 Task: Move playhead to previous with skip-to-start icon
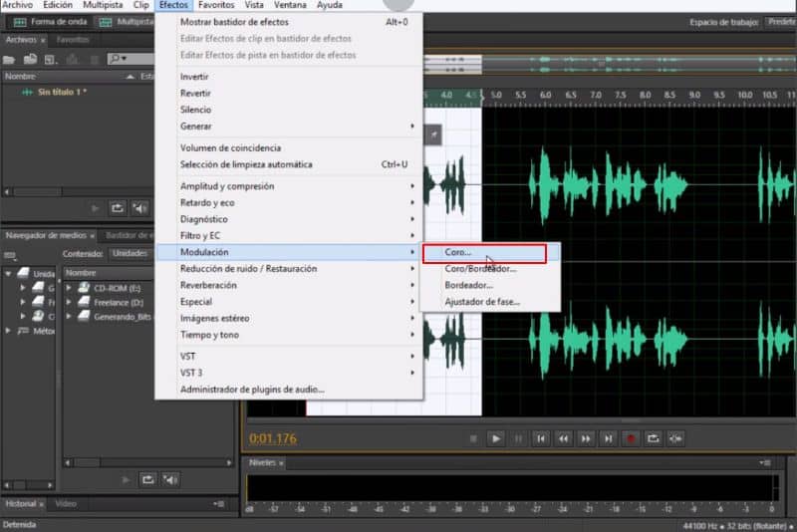541,438
